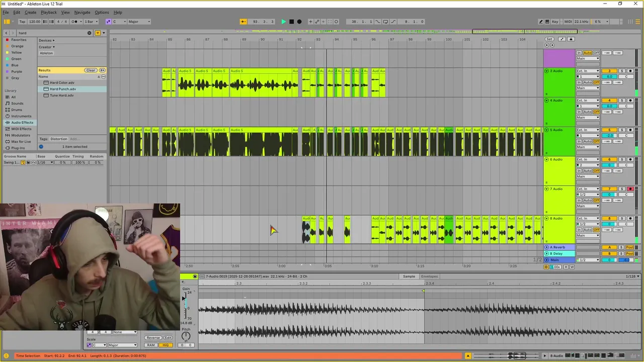Screen dimensions: 644x362
Task: Adjust the 5 Audio volume slider showing -2.0
Action: point(609,135)
